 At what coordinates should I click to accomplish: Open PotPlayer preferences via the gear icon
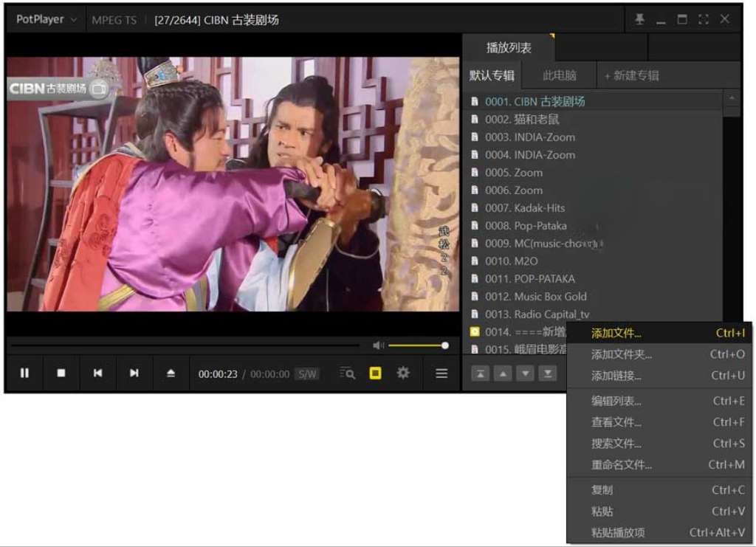(x=402, y=374)
